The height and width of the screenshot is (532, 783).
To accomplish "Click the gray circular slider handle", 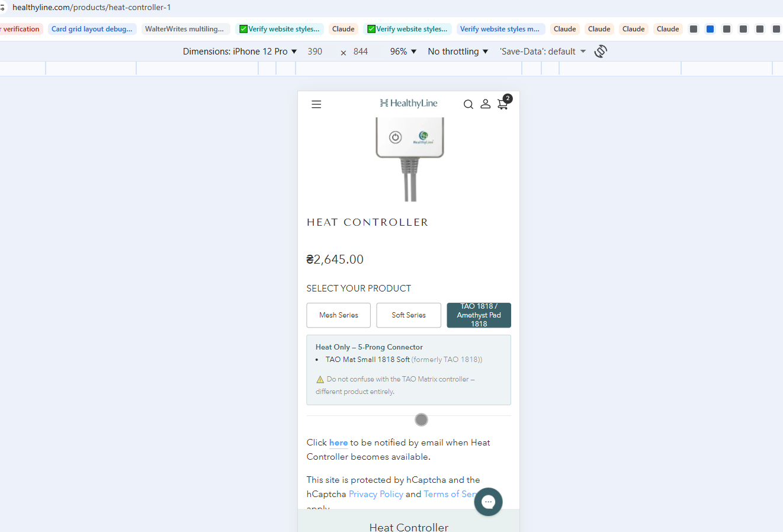I will [x=421, y=419].
